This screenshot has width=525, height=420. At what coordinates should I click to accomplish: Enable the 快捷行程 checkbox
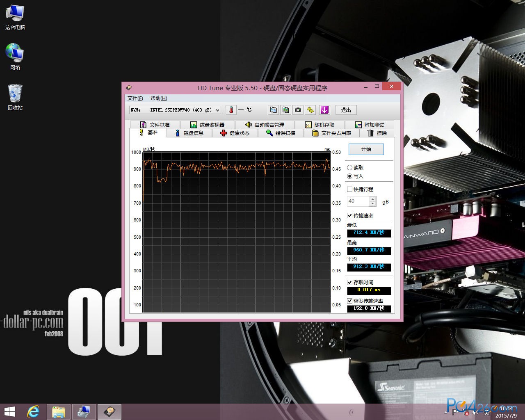[349, 189]
